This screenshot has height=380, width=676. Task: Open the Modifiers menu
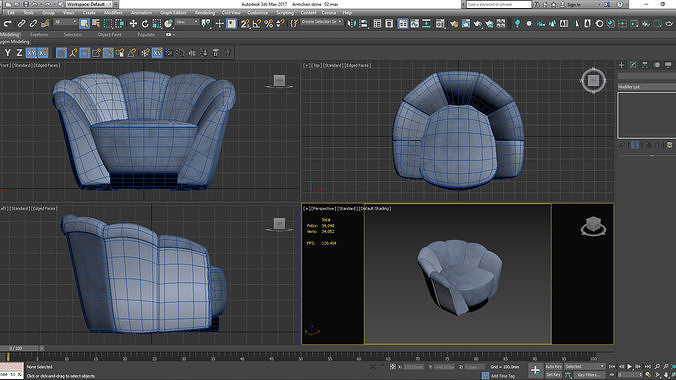point(113,13)
